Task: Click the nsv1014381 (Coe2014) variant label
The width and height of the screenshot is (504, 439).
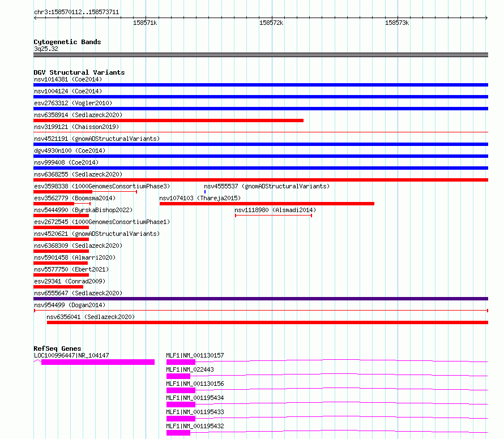Action: point(68,79)
